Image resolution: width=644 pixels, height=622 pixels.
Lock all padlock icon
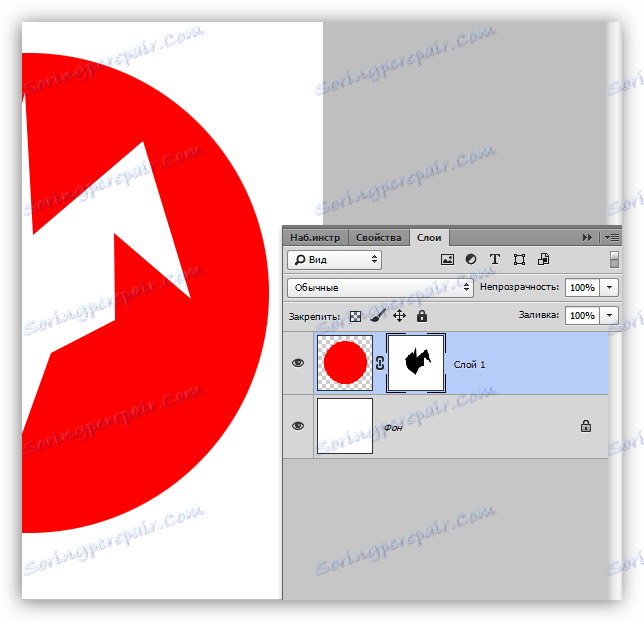[x=422, y=316]
